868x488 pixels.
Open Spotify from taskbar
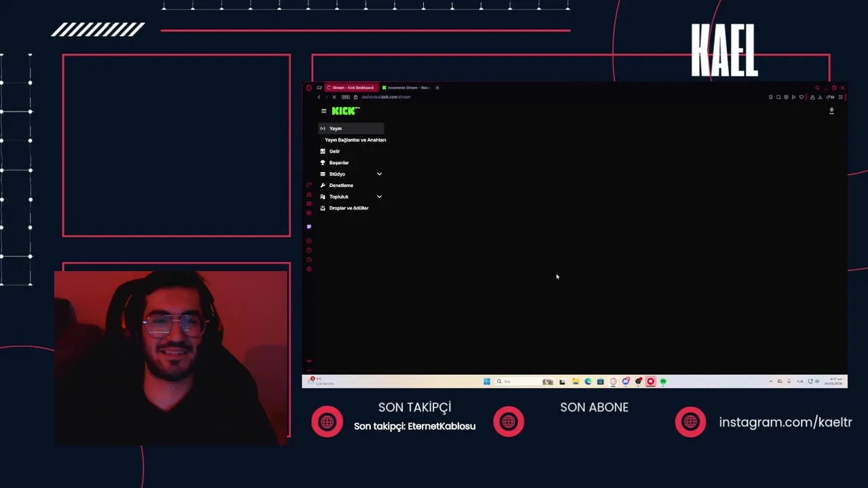point(663,382)
